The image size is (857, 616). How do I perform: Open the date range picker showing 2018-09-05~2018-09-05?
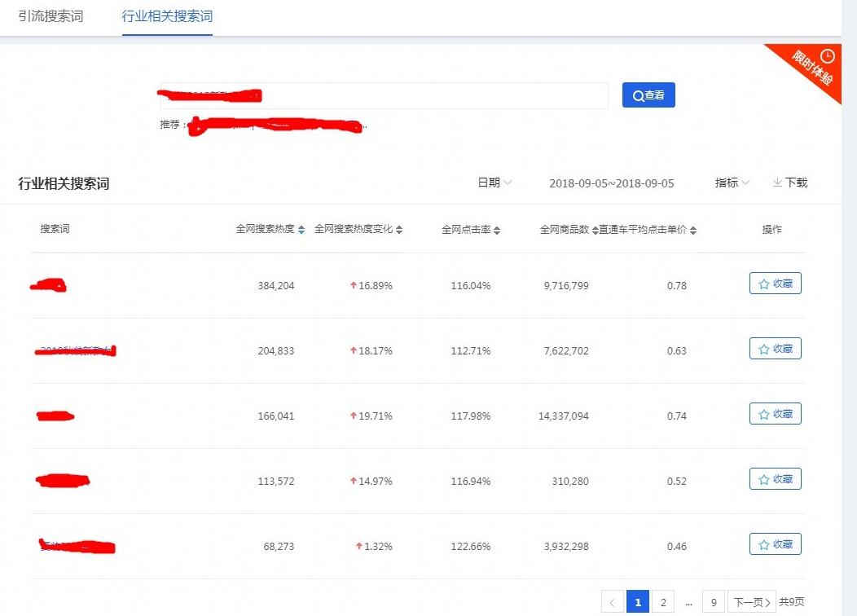[x=613, y=183]
